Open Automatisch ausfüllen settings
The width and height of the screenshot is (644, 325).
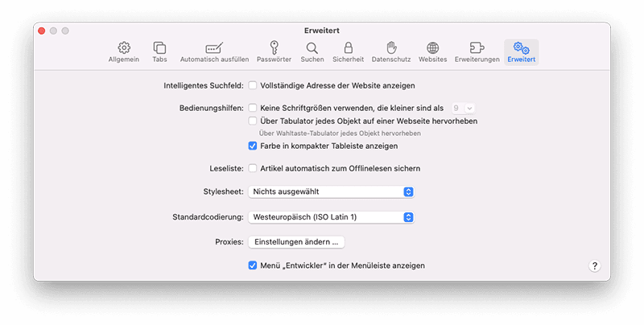(214, 52)
